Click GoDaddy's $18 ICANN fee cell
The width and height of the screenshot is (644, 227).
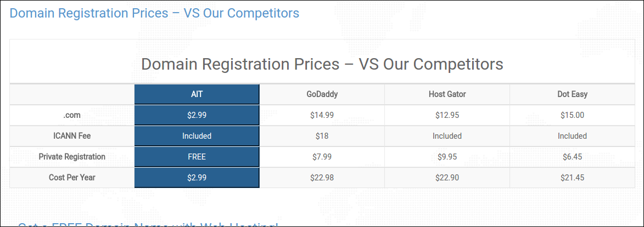pos(322,136)
